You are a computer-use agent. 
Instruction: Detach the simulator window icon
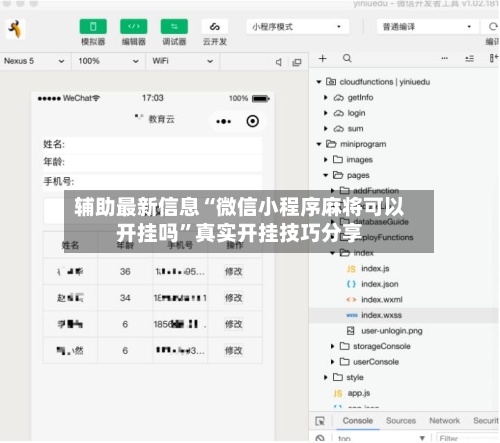point(297,62)
